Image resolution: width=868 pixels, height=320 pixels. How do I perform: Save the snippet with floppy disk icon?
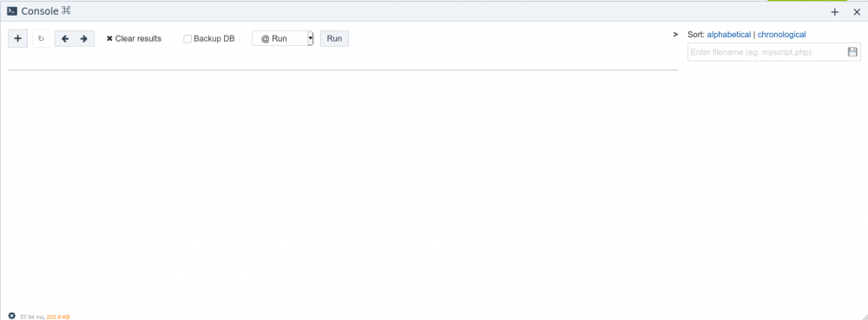(x=852, y=52)
